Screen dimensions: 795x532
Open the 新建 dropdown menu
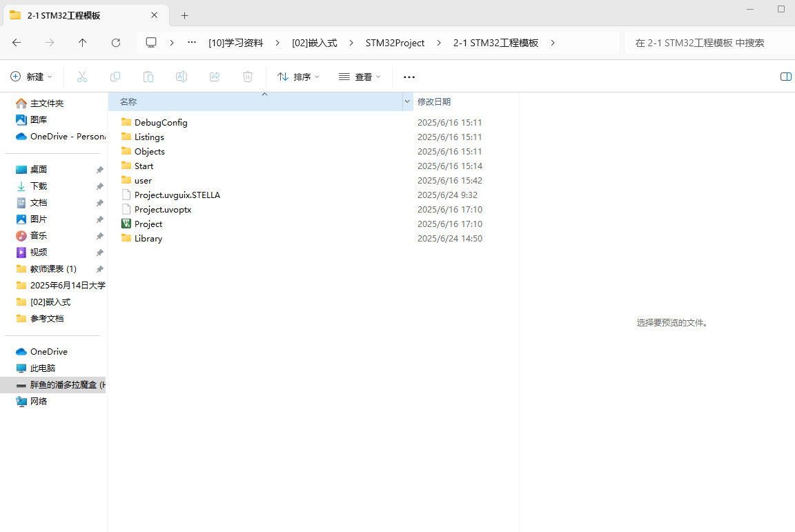[x=32, y=77]
